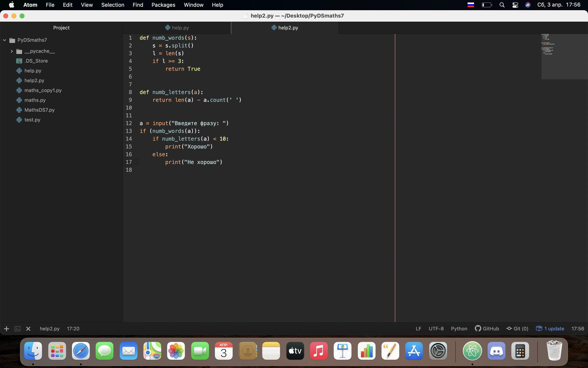Place cursor on the 'return True' line
Screen dimensions: 588x368
coord(183,69)
